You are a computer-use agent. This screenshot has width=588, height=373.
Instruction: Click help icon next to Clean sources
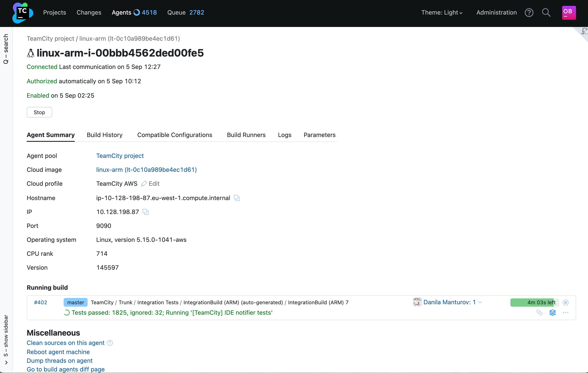pyautogui.click(x=110, y=343)
